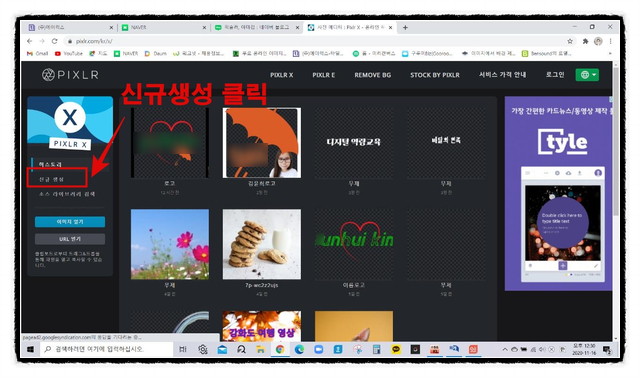Click the PIXLR logo in the header
Image resolution: width=640 pixels, height=378 pixels.
tap(70, 75)
